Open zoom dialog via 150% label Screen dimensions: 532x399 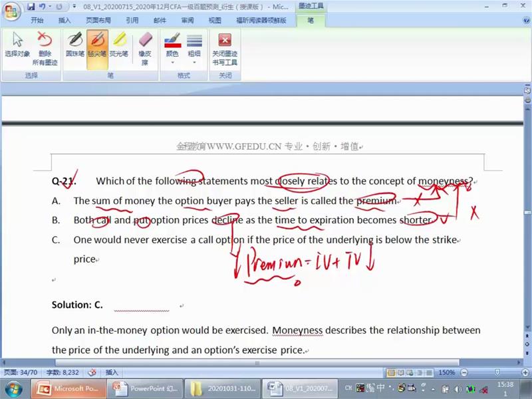pos(446,372)
